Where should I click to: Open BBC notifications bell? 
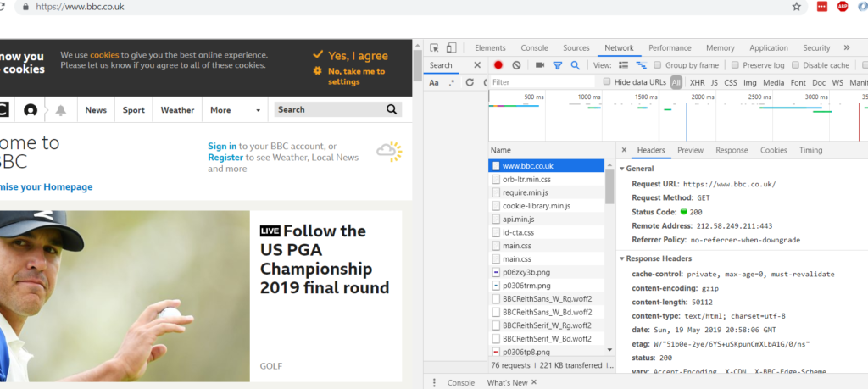61,110
